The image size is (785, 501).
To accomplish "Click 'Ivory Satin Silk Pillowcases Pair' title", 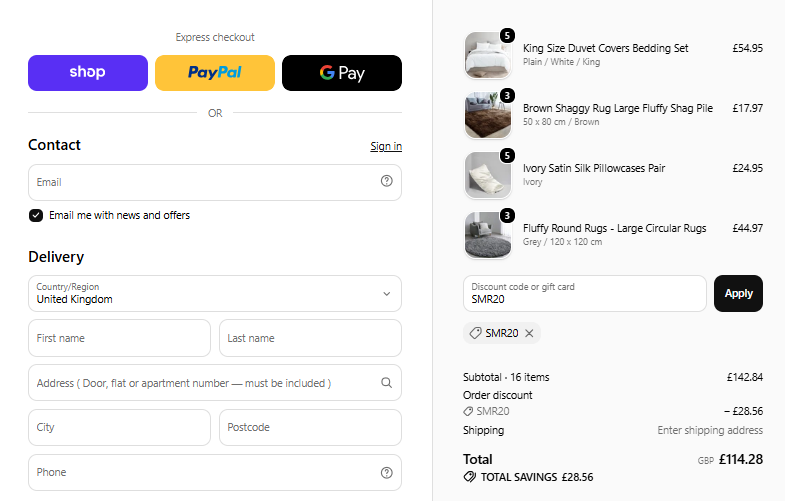I will [594, 169].
